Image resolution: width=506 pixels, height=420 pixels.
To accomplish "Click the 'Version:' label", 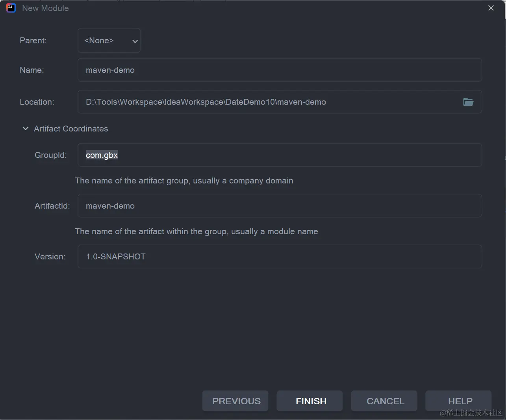I will click(50, 257).
